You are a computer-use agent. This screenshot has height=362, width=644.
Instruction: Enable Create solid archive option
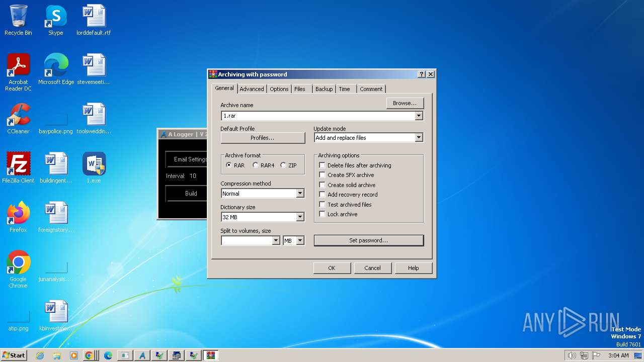click(x=322, y=185)
